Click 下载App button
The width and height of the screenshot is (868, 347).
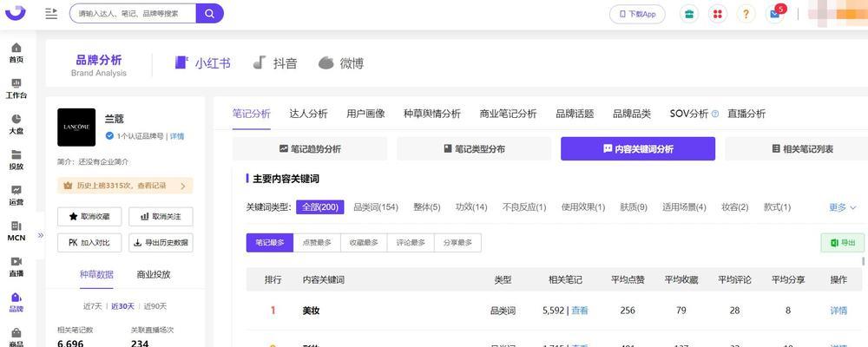tap(637, 15)
